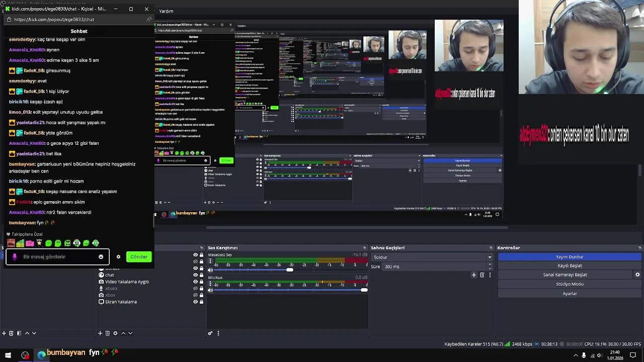
Task: Open emoji picker in chat message box
Action: (x=101, y=257)
